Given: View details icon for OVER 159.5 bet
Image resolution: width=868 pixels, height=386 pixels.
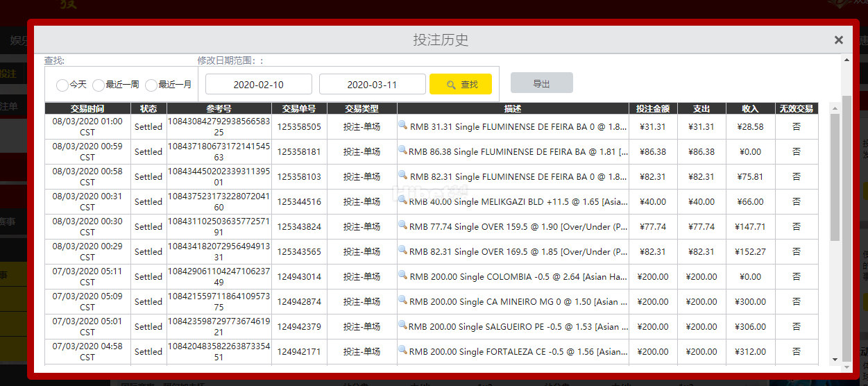Looking at the screenshot, I should click(x=403, y=225).
